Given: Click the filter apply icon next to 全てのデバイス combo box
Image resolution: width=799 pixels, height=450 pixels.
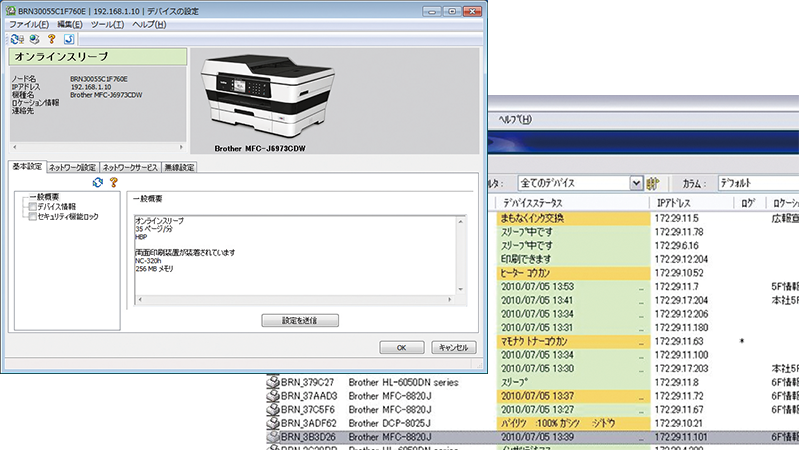Looking at the screenshot, I should (652, 183).
